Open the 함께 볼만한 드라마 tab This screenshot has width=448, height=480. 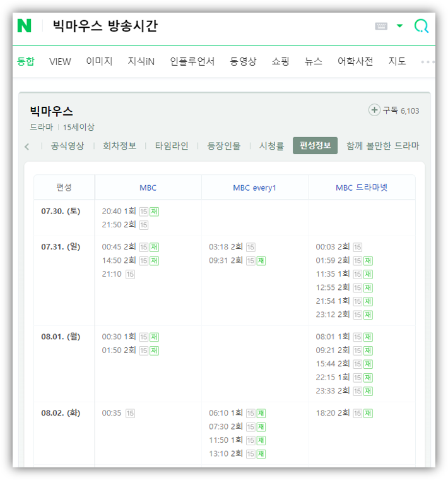tap(382, 146)
